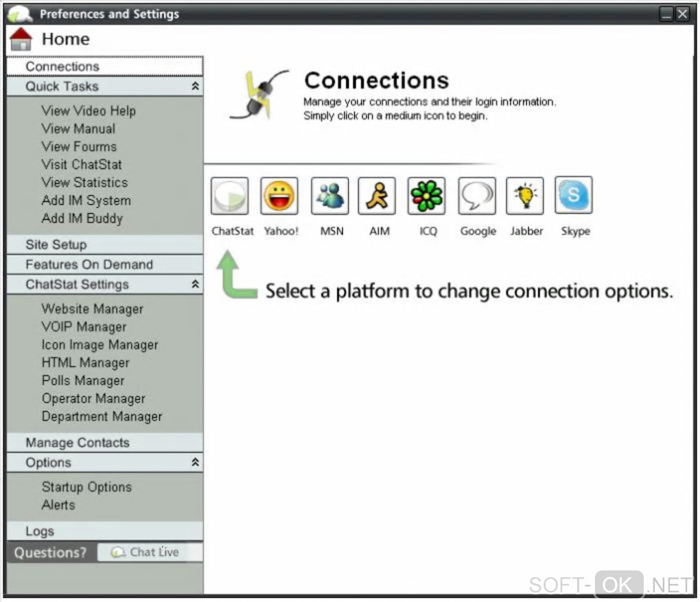Choose the Jabber lightbulb icon
Screen dimensions: 700x602
tap(525, 196)
